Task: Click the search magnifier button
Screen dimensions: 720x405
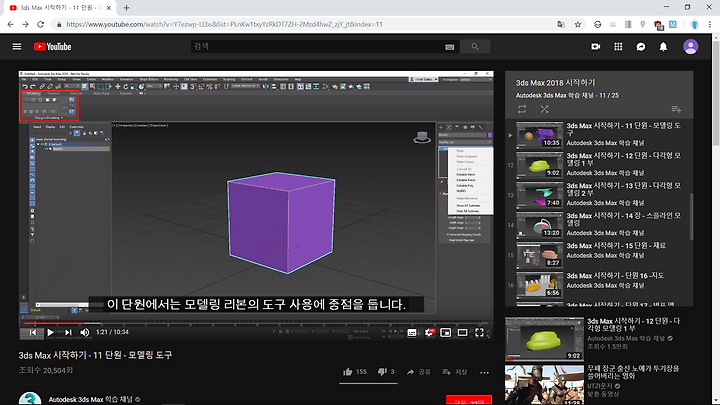Action: [x=475, y=46]
